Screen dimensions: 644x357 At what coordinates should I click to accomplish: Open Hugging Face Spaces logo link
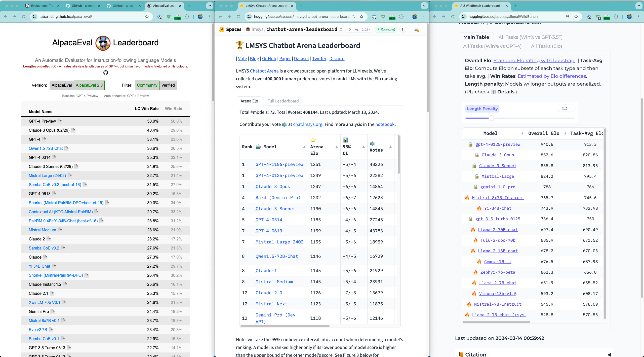click(230, 29)
